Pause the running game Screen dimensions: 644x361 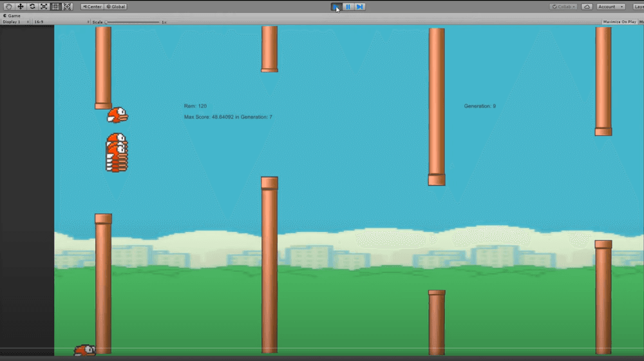point(348,6)
